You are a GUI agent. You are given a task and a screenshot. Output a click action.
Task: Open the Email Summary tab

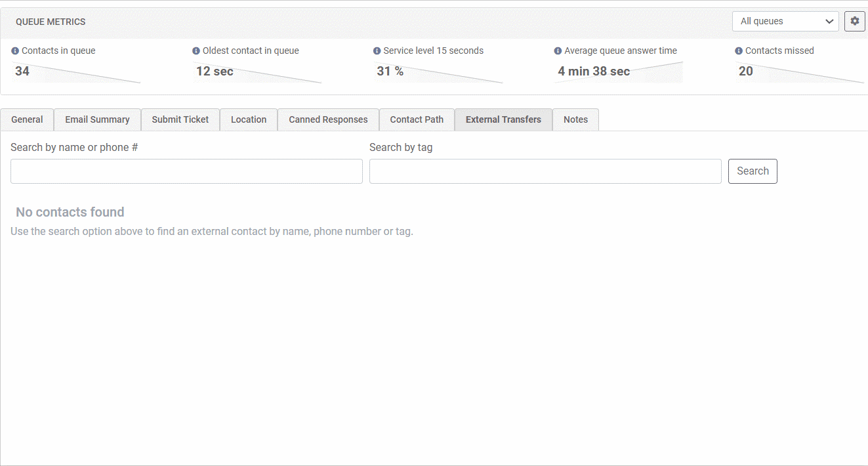[96, 119]
